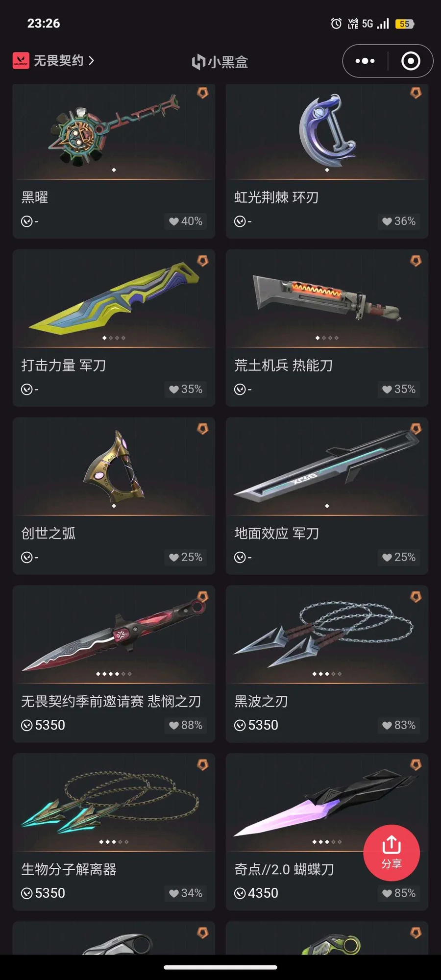Tap the red share (分享) button
441x980 pixels.
392,853
